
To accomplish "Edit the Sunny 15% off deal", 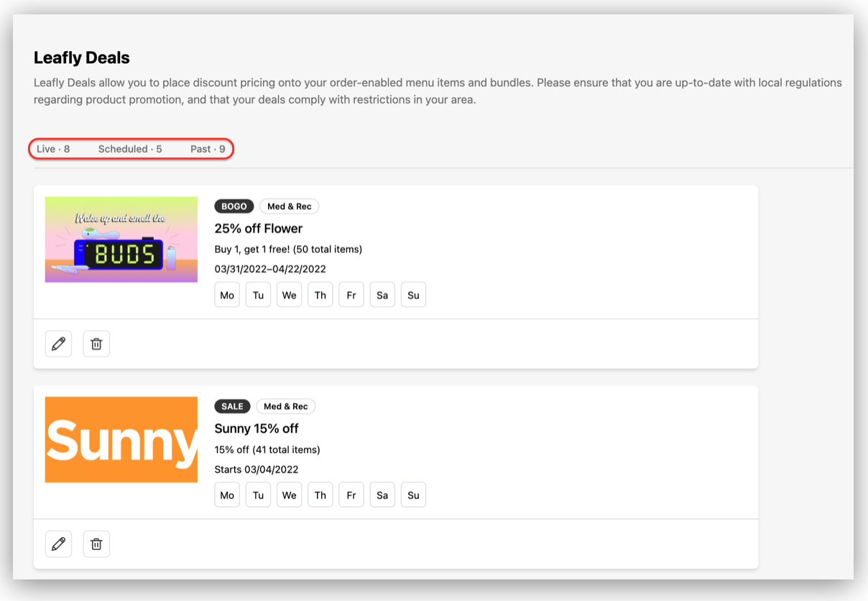I will 58,544.
